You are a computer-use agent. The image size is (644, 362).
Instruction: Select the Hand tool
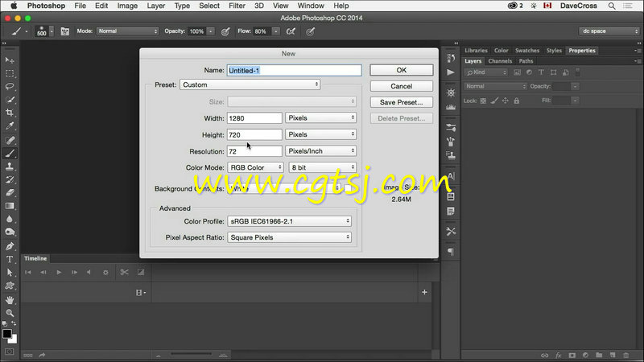(10, 300)
